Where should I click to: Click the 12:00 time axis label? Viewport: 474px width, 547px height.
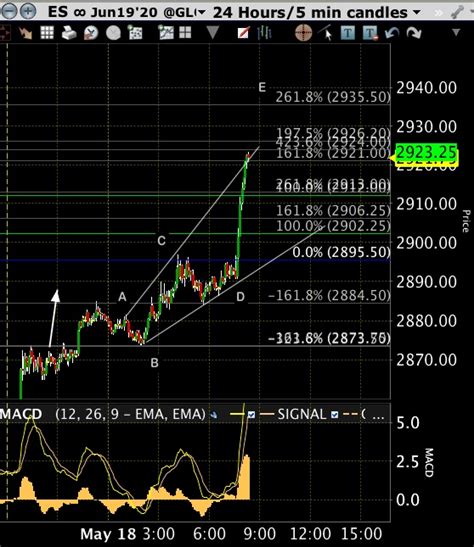(x=310, y=534)
